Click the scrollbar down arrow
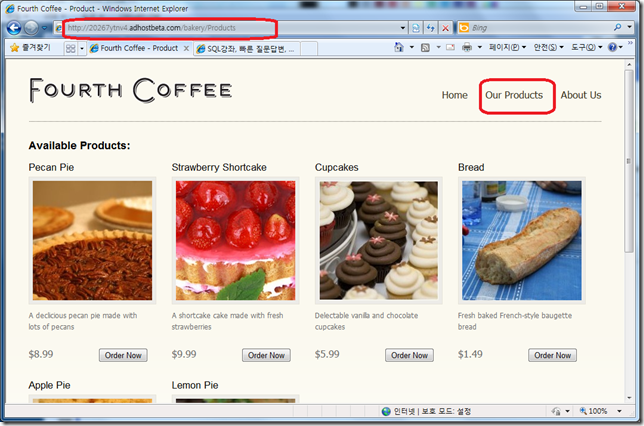The image size is (644, 426). coord(629,398)
